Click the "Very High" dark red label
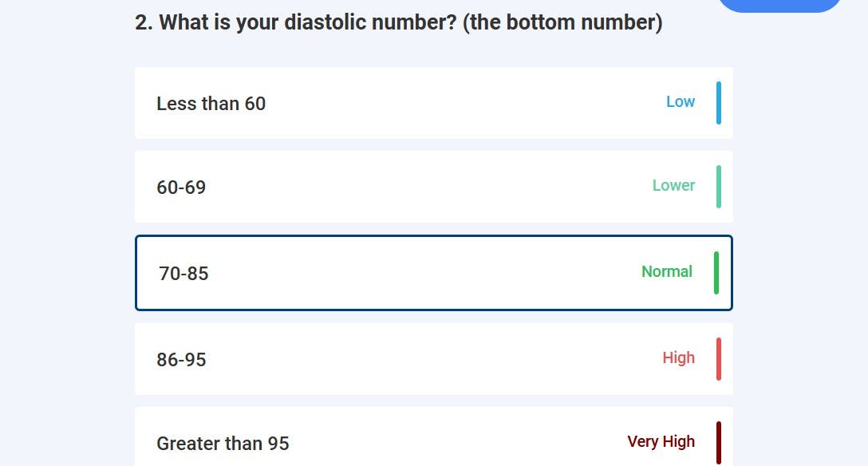This screenshot has width=868, height=466. click(661, 441)
